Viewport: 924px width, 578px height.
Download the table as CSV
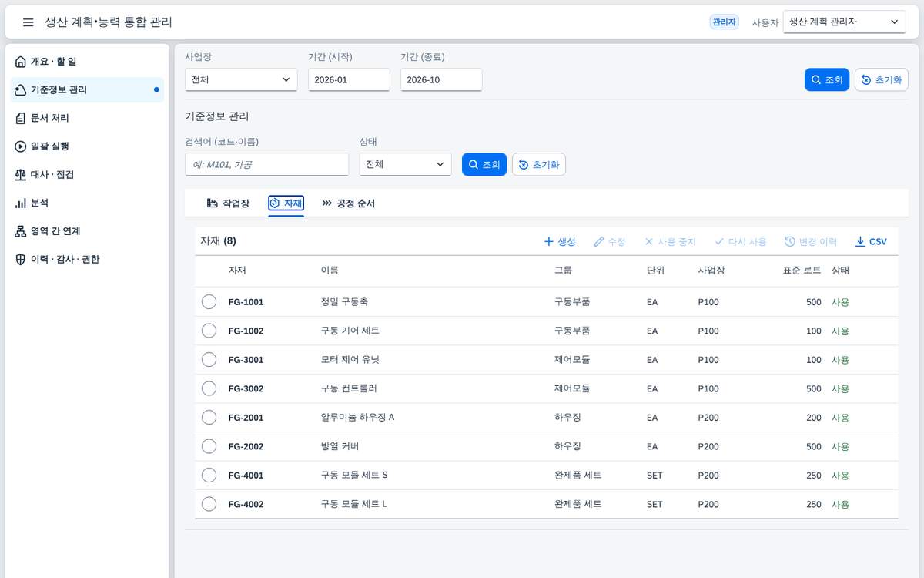pyautogui.click(x=871, y=241)
